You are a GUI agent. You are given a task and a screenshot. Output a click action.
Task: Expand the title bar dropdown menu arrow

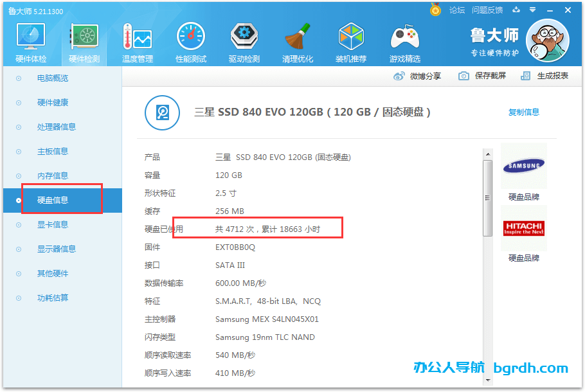click(532, 10)
